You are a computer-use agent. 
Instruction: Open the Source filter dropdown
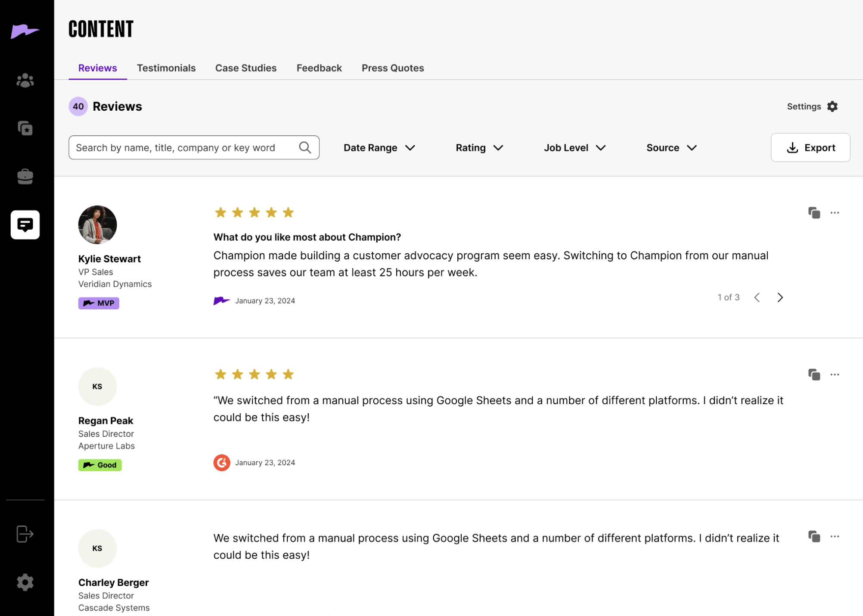coord(671,148)
